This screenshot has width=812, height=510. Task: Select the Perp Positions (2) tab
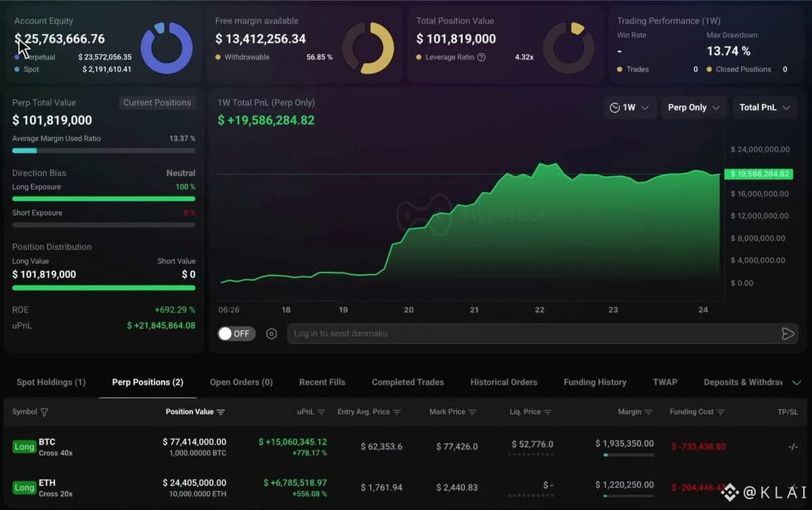point(148,382)
